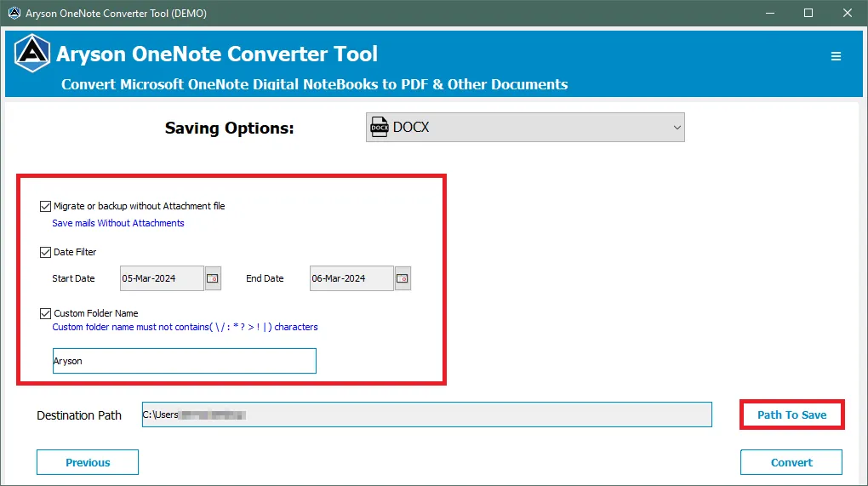Click the 'Start Date' label
Image resolution: width=868 pixels, height=486 pixels.
(x=73, y=278)
